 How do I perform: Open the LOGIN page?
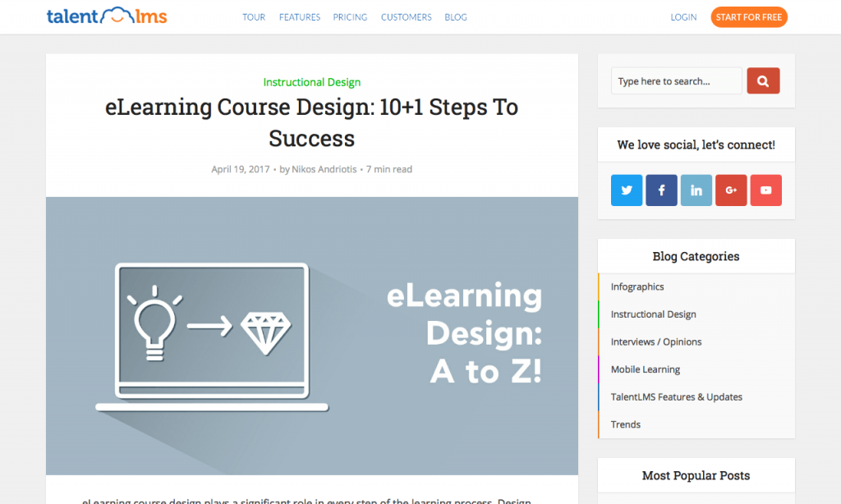(683, 16)
